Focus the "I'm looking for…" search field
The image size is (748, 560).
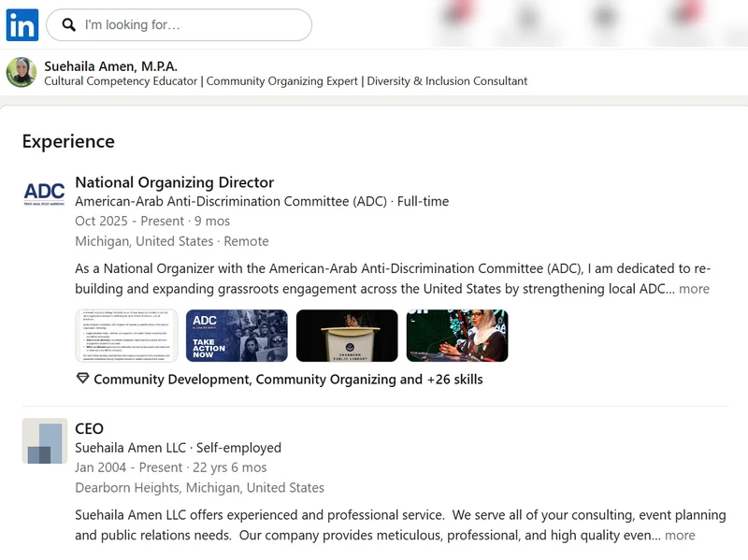click(x=179, y=25)
